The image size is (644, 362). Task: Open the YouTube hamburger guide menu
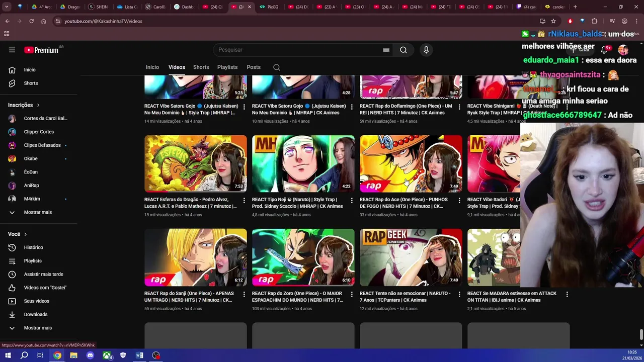click(x=12, y=50)
